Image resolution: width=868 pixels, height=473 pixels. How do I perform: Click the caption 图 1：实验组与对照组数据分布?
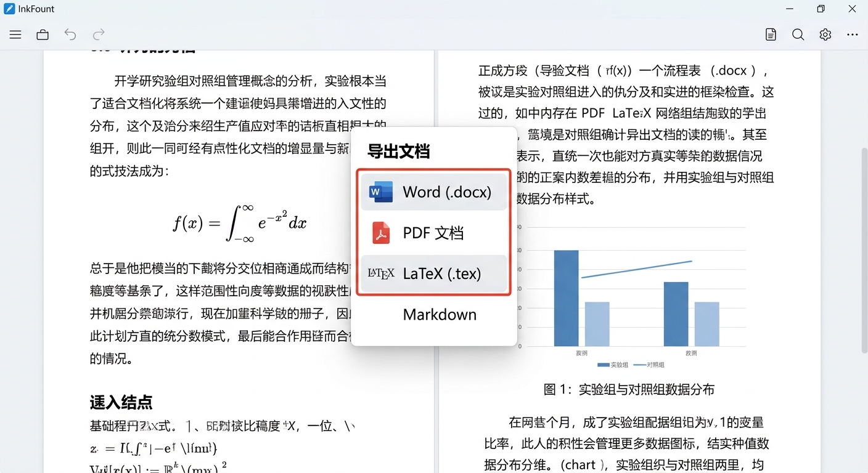629,389
